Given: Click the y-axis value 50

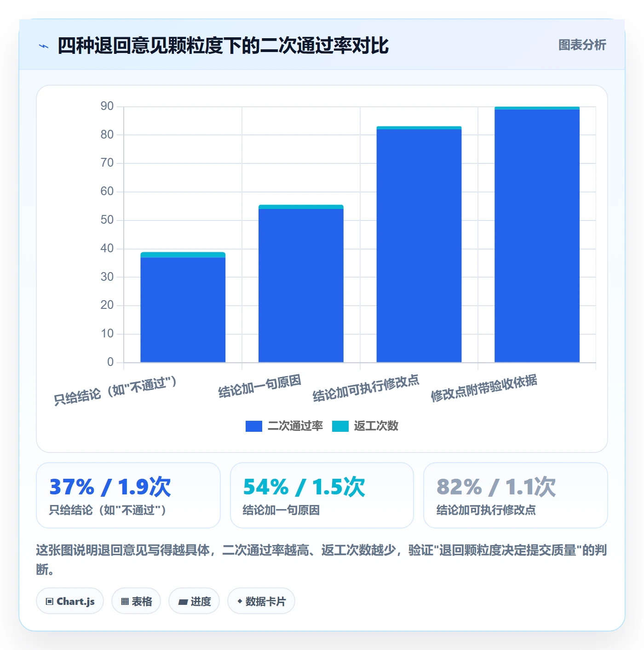Looking at the screenshot, I should (107, 220).
